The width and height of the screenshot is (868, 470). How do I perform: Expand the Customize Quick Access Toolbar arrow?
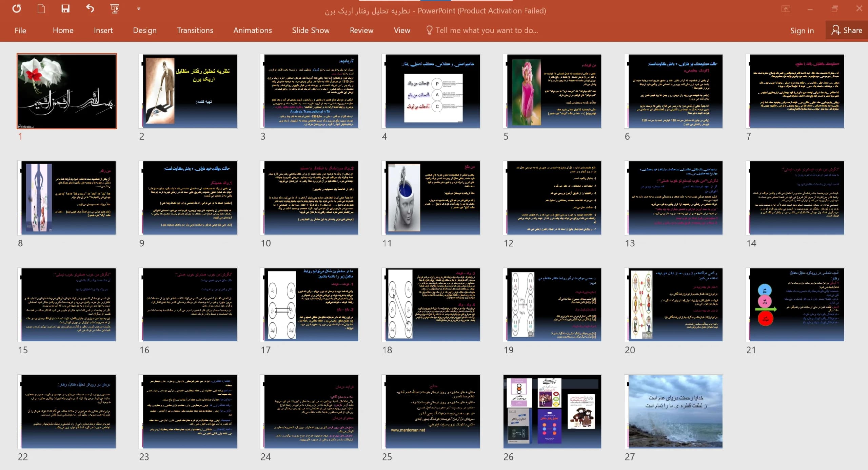click(x=138, y=8)
